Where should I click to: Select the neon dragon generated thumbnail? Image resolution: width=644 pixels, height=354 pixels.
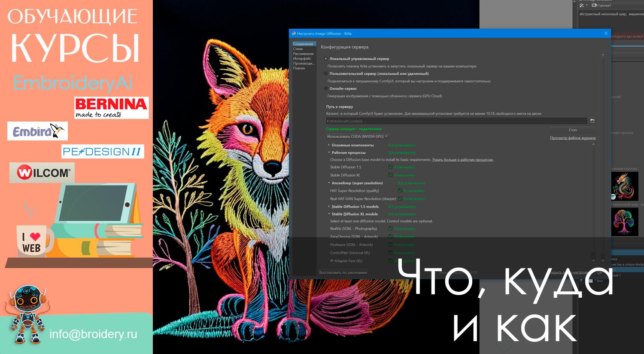[625, 186]
